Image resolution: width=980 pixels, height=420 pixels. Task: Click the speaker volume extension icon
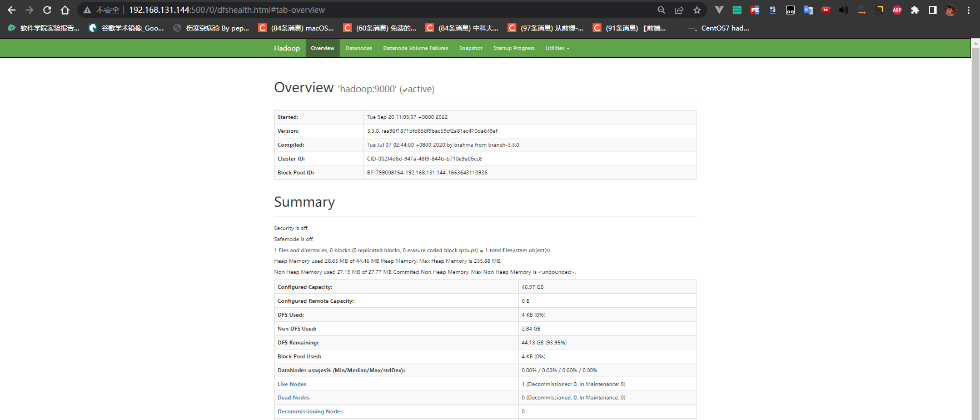tap(844, 10)
